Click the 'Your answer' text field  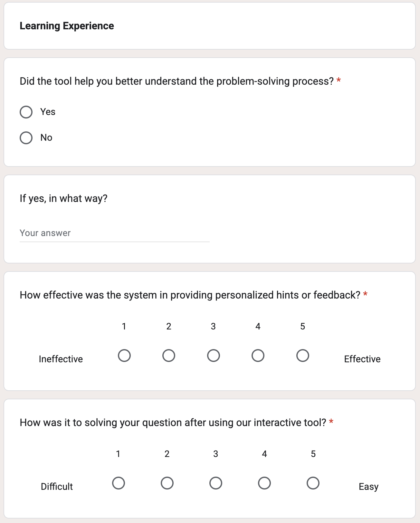point(115,233)
